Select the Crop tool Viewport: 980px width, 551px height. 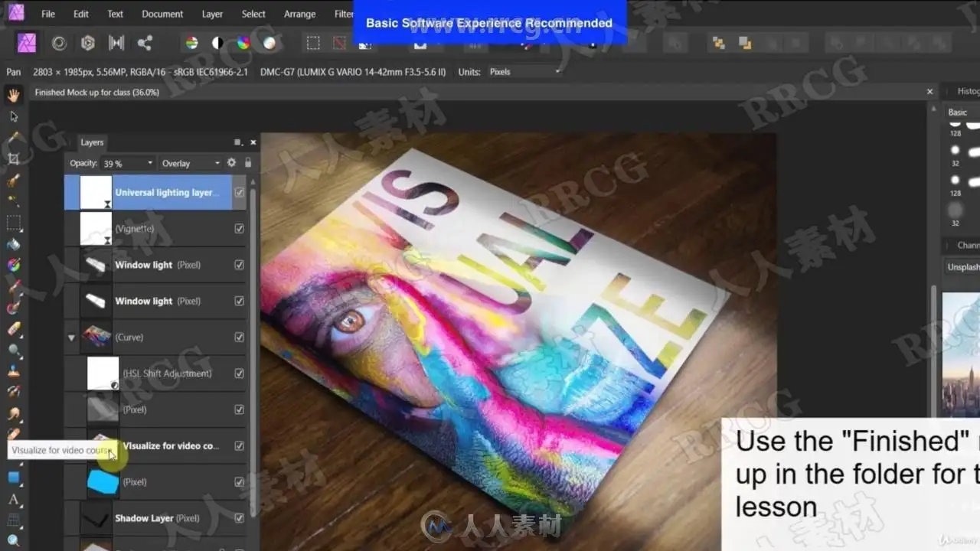pos(13,159)
